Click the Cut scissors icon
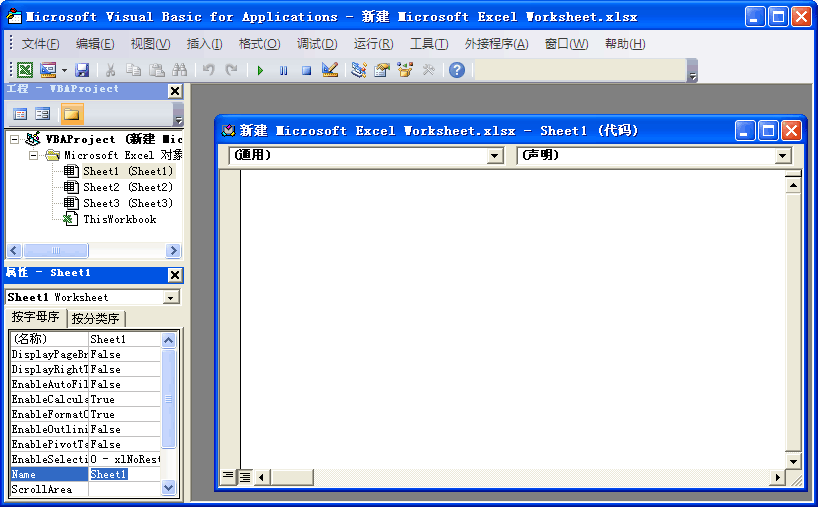Screen dimensions: 818x507 (x=110, y=70)
